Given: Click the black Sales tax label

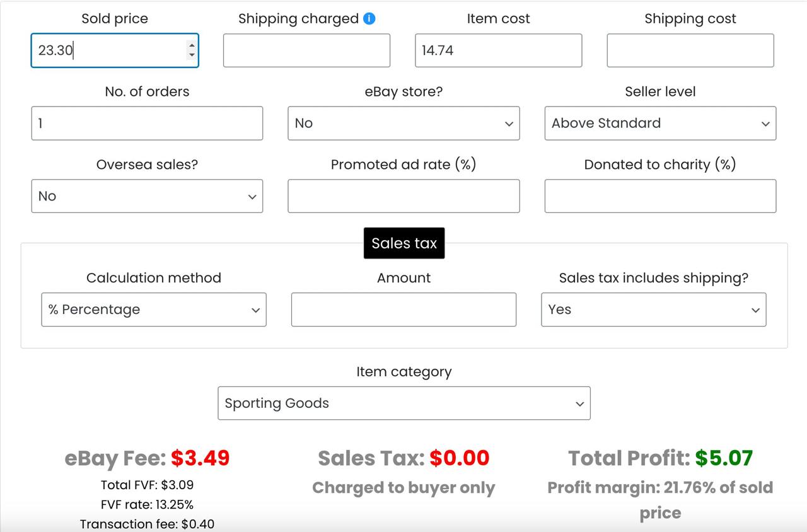Looking at the screenshot, I should [404, 243].
